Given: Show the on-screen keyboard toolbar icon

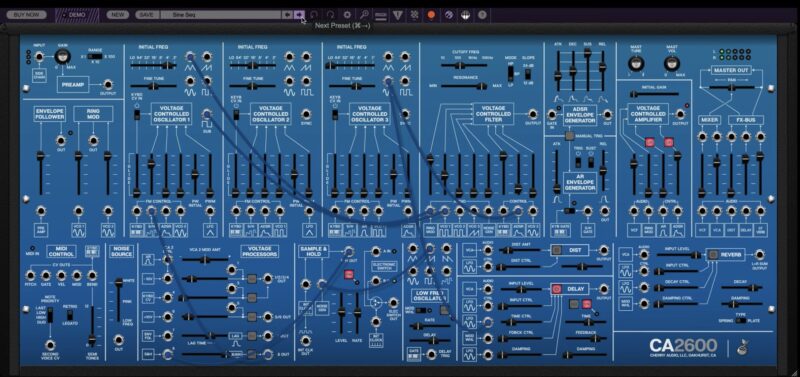Looking at the screenshot, I should (x=381, y=15).
